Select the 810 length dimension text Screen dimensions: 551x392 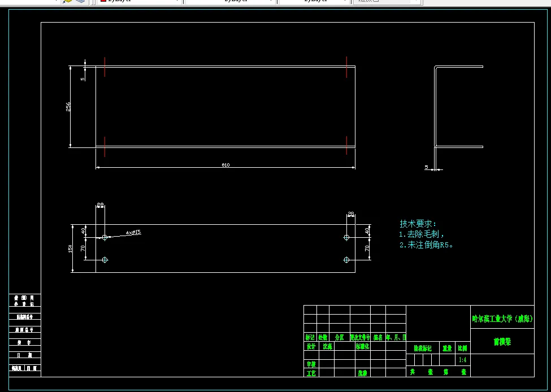point(225,165)
